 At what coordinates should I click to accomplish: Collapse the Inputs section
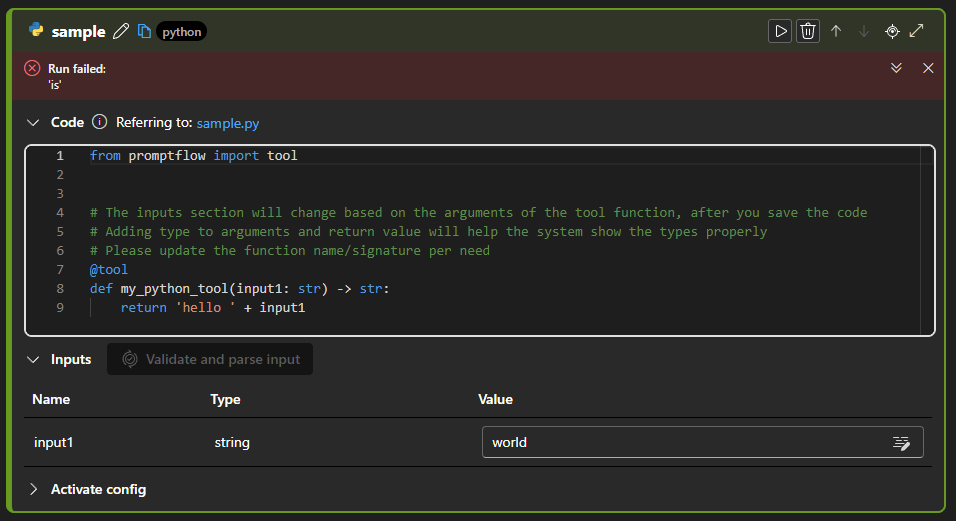tap(33, 360)
